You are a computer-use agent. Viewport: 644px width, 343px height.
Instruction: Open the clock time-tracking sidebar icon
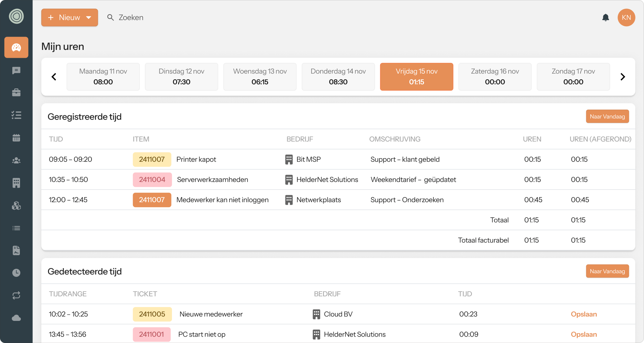click(16, 273)
